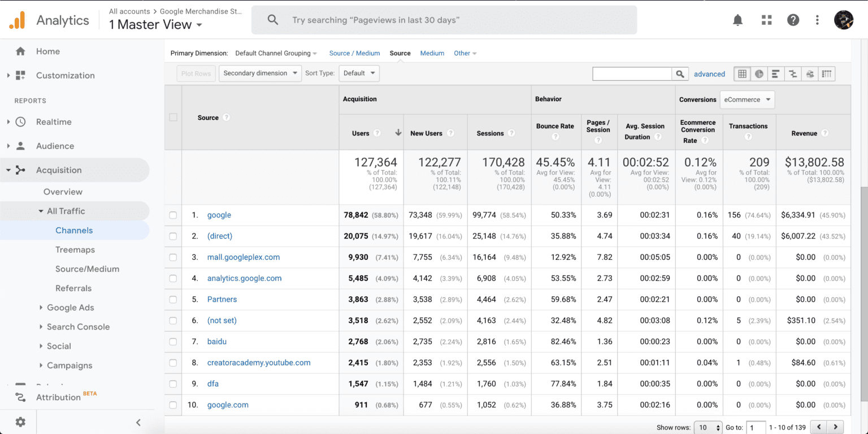Check the box for the baidu row

[x=173, y=342]
